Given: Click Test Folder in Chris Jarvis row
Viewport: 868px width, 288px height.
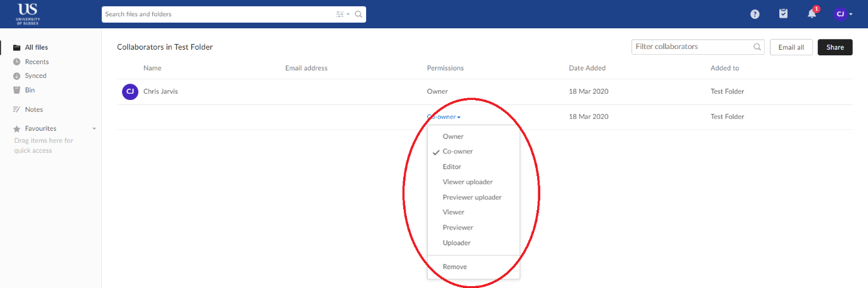Looking at the screenshot, I should coord(727,92).
